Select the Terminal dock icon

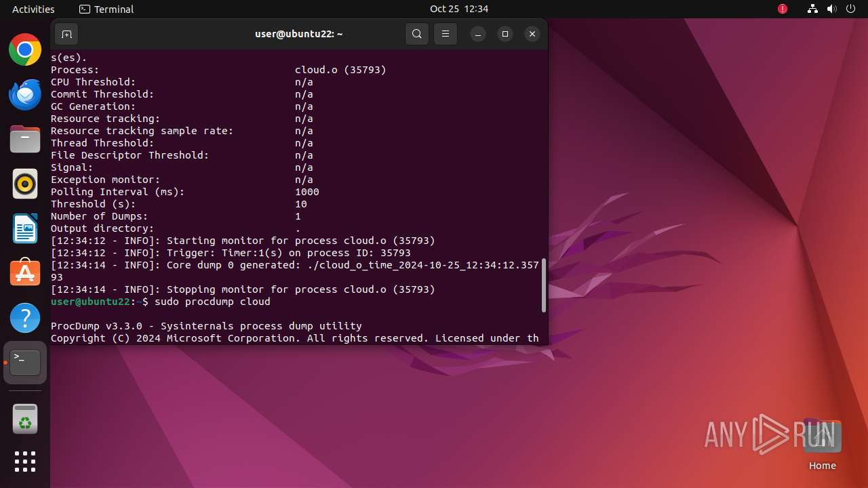[x=25, y=363]
